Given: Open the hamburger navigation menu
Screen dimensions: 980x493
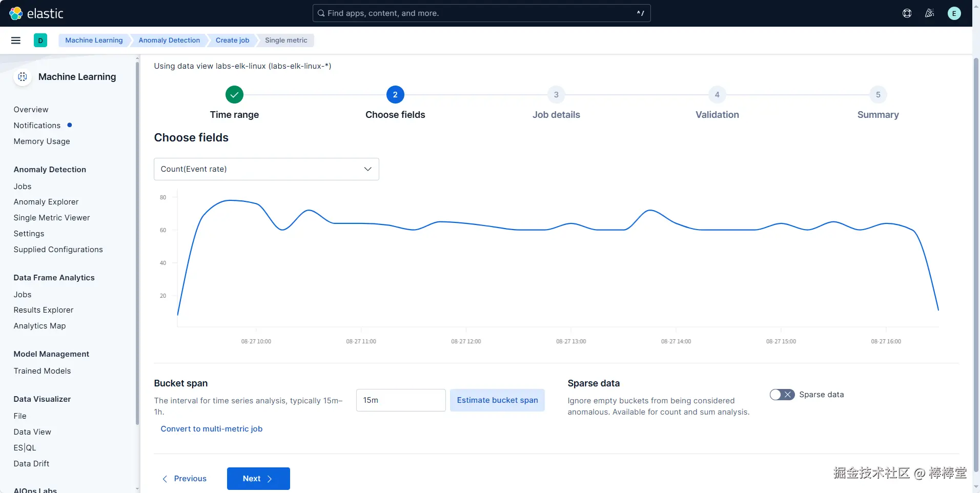Looking at the screenshot, I should pos(16,40).
